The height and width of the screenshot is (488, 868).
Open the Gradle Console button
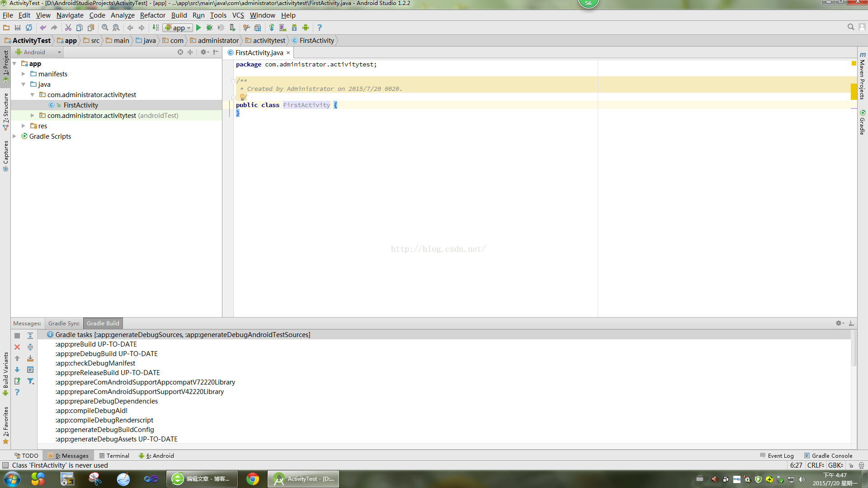point(828,455)
